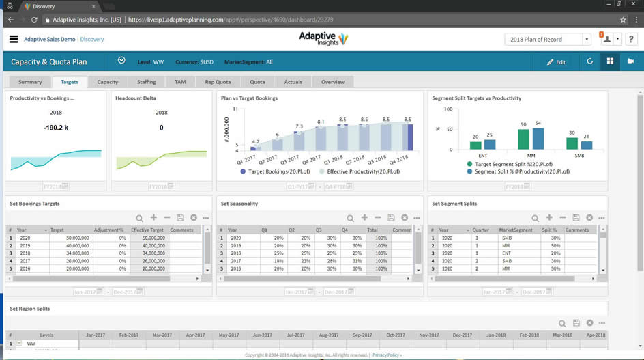Go back in the browser

[x=11, y=20]
